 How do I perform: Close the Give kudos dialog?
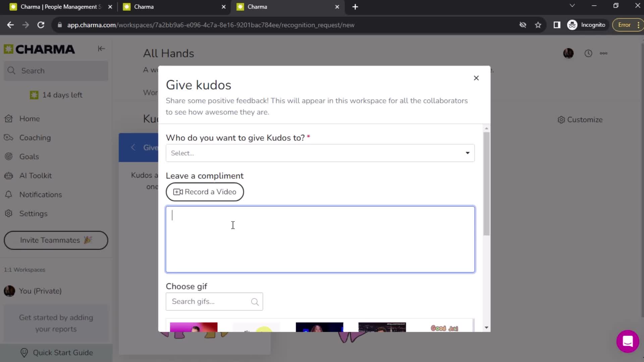476,78
